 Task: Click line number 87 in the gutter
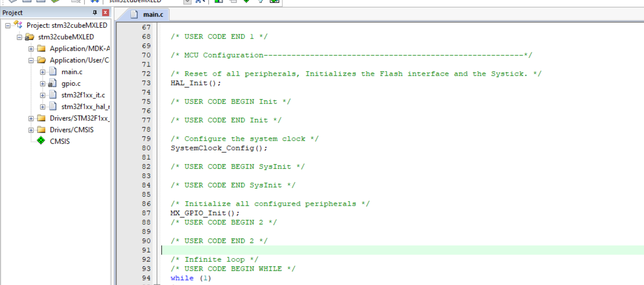(x=146, y=213)
